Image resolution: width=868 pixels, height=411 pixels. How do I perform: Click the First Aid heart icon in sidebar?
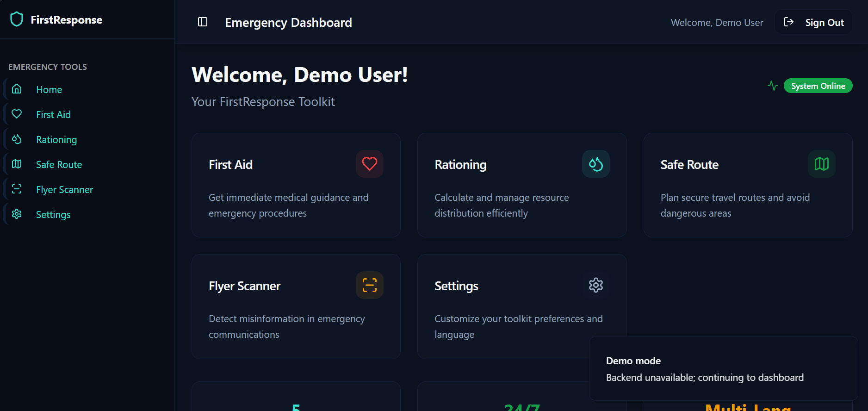click(17, 114)
